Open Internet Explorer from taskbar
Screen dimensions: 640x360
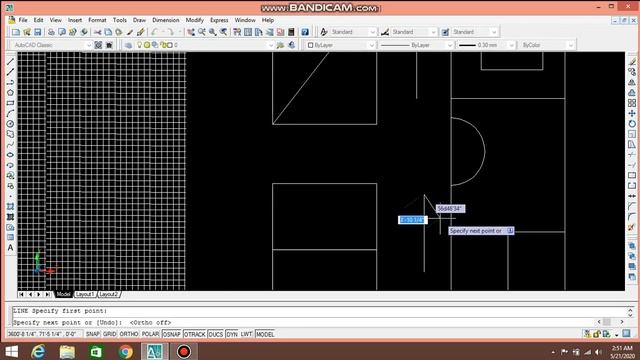[38, 351]
